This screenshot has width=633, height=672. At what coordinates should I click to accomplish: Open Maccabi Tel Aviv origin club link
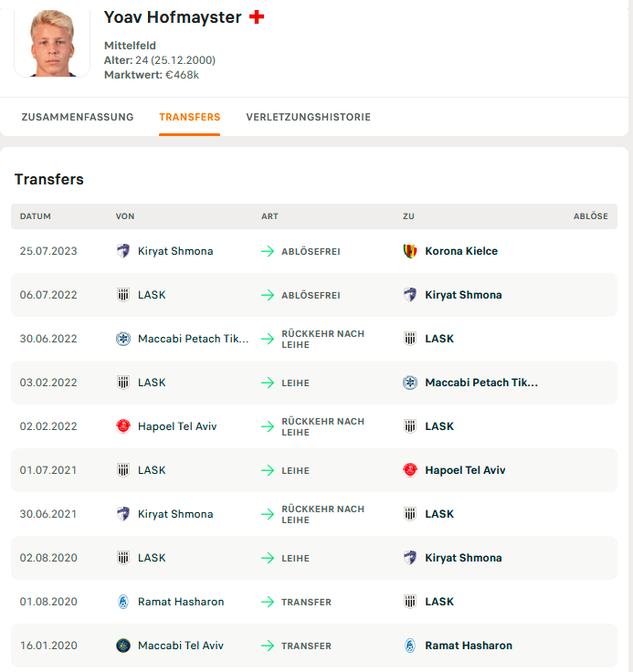181,646
